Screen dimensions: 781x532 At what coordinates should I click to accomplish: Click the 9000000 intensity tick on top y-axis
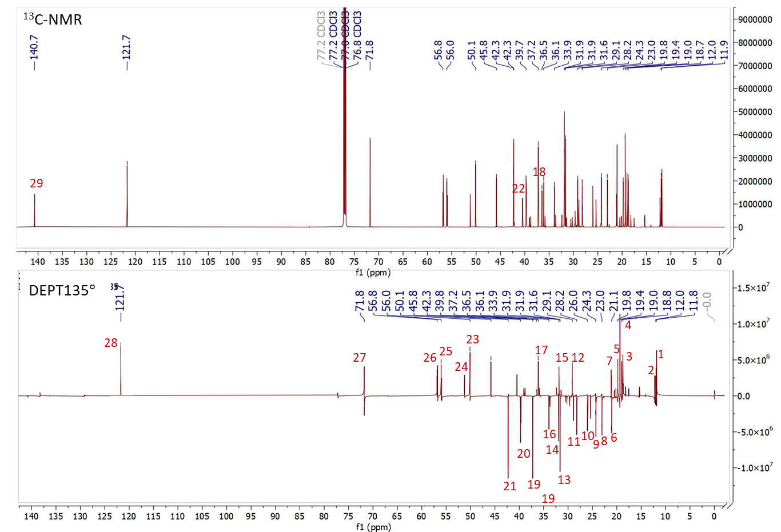pyautogui.click(x=755, y=19)
